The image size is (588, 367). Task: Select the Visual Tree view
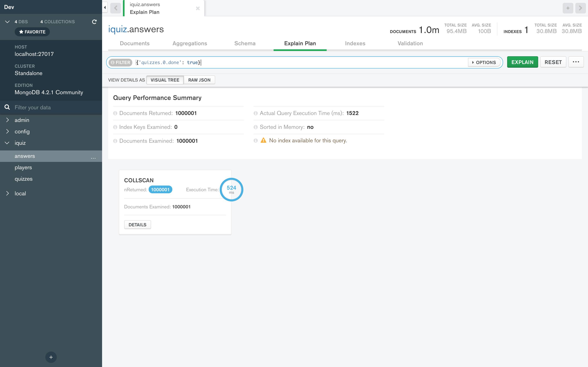click(x=165, y=80)
